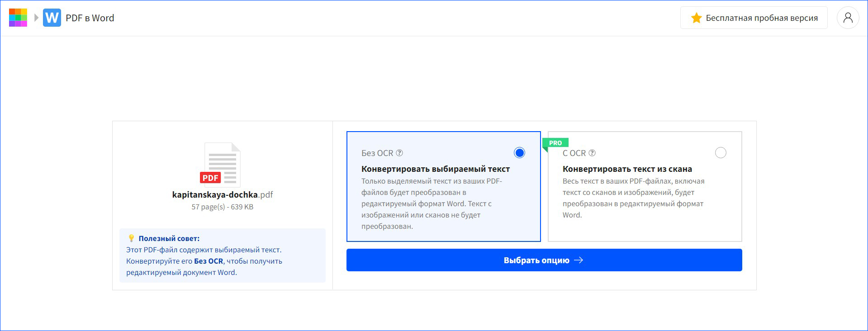Screen dimensions: 868x331
Task: Click the Полезный совет heading
Action: pyautogui.click(x=169, y=238)
